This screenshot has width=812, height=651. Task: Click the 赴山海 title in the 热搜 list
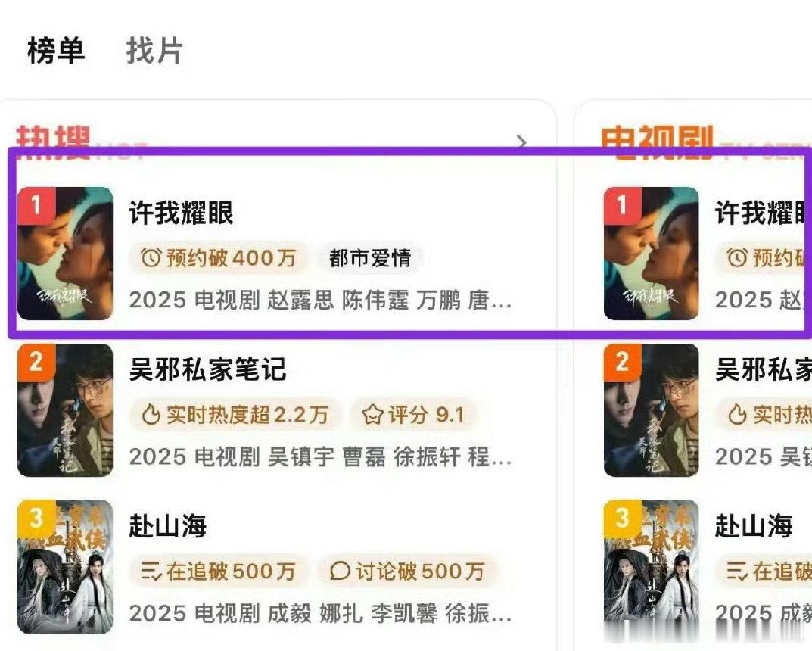point(168,525)
